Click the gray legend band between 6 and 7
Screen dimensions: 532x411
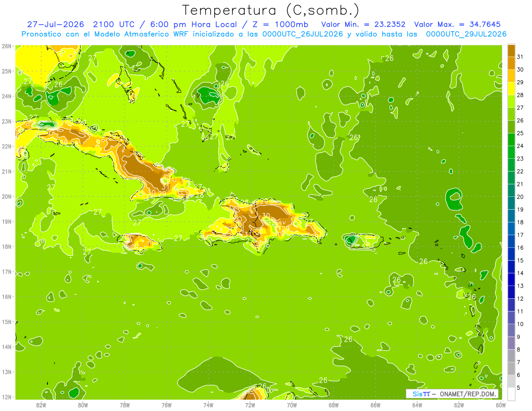point(511,368)
